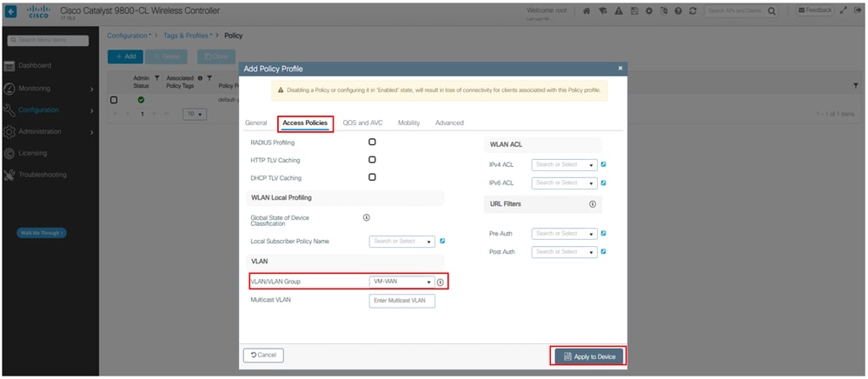Click the info icon beside URL Filters
The image size is (868, 379).
click(x=593, y=204)
